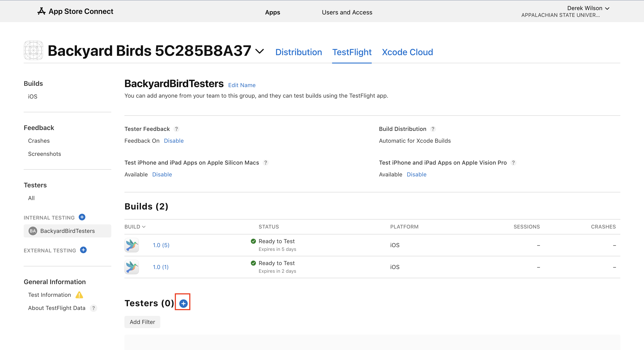Click the hummingbird icon for build 1.0 (5)
Image resolution: width=644 pixels, height=350 pixels.
pos(132,245)
